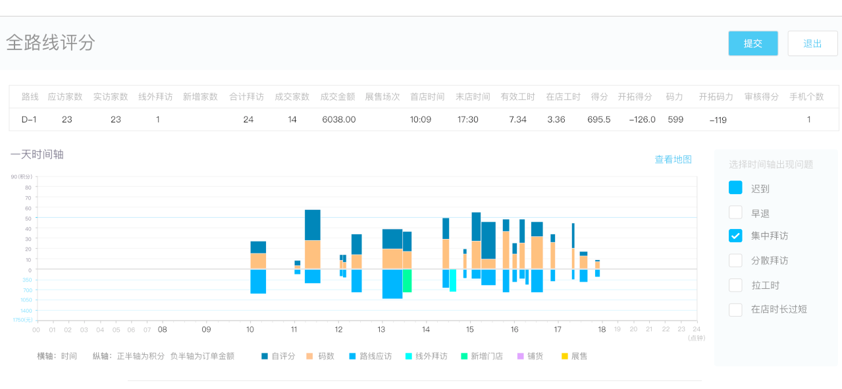The image size is (842, 389).
Task: Toggle the 路线应访 legend swatch
Action: [352, 356]
